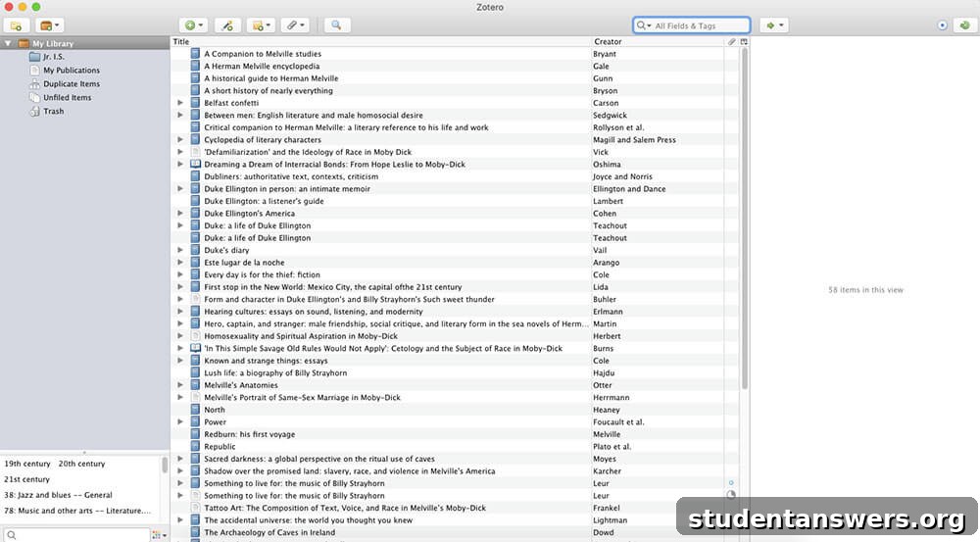Click document icon of 'Defamiliarization' row
980x542 pixels.
coord(195,152)
